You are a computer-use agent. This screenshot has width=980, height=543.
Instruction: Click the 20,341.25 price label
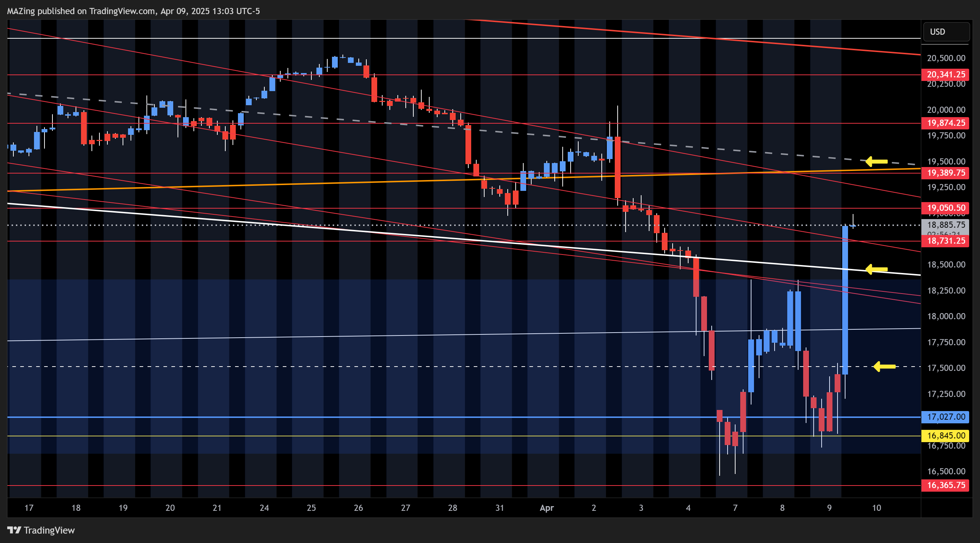945,74
